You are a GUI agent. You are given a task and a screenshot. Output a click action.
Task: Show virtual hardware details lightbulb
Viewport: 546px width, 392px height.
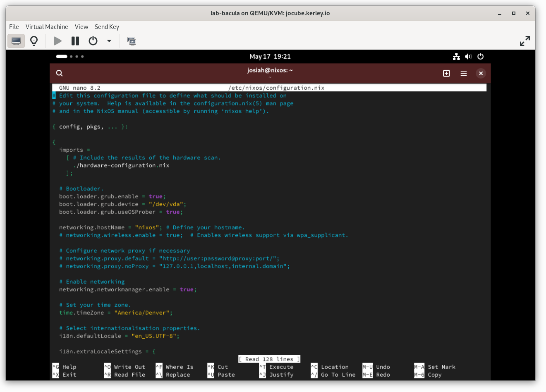(34, 41)
